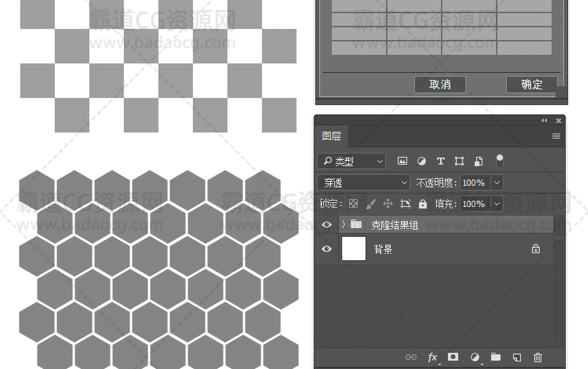Image resolution: width=588 pixels, height=369 pixels.
Task: Open the 类型 filter type dropdown
Action: pos(351,161)
